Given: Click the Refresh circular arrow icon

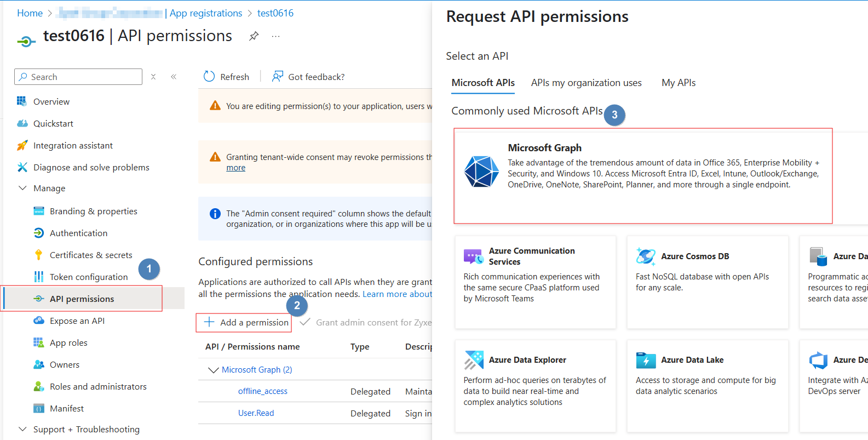Looking at the screenshot, I should pyautogui.click(x=209, y=76).
